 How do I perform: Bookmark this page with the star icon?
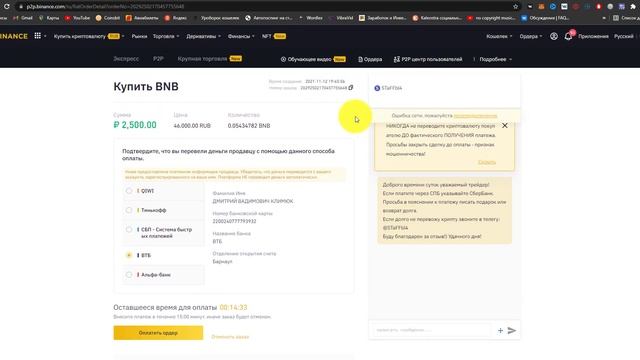pyautogui.click(x=516, y=7)
